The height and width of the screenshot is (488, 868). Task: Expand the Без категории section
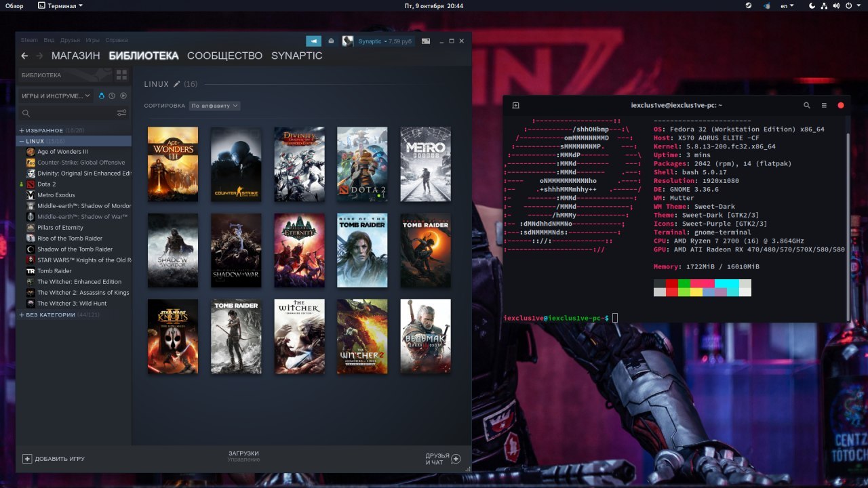coord(22,314)
